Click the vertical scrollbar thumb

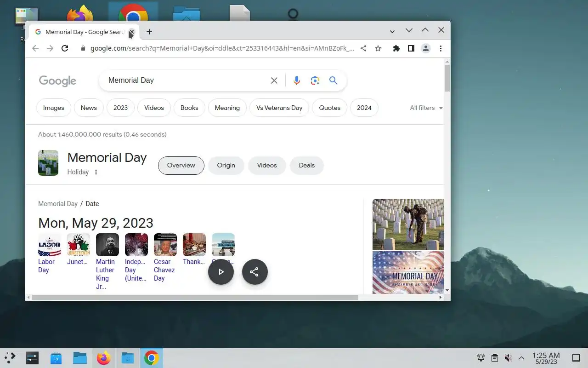pyautogui.click(x=447, y=78)
